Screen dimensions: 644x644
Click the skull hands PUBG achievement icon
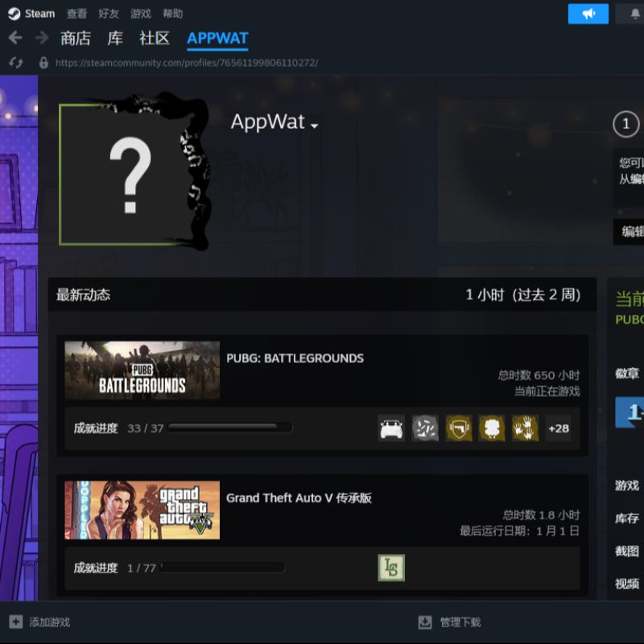coord(525,428)
